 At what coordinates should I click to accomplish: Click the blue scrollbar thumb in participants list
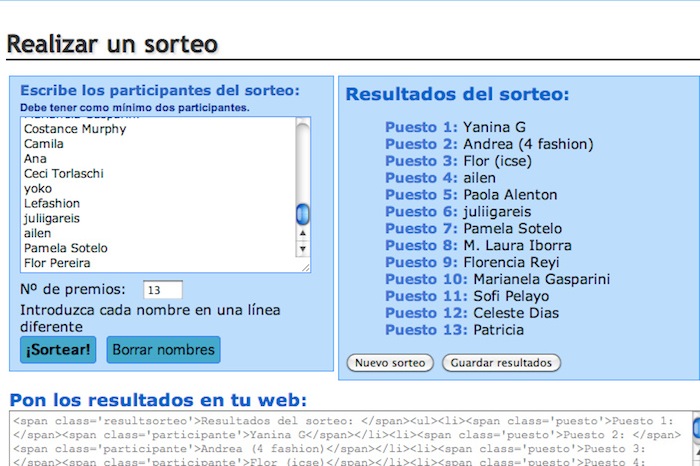tap(303, 213)
